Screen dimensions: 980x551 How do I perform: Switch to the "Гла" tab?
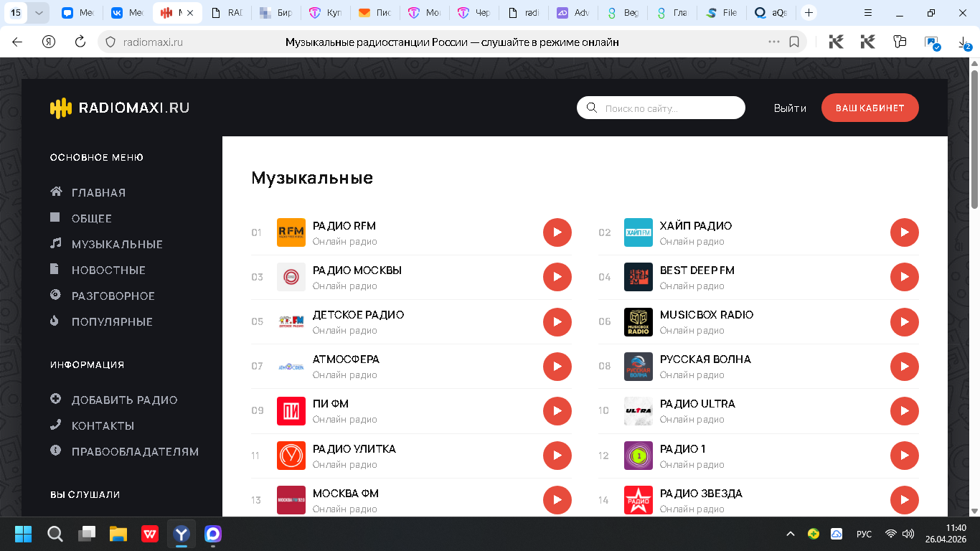pyautogui.click(x=673, y=13)
